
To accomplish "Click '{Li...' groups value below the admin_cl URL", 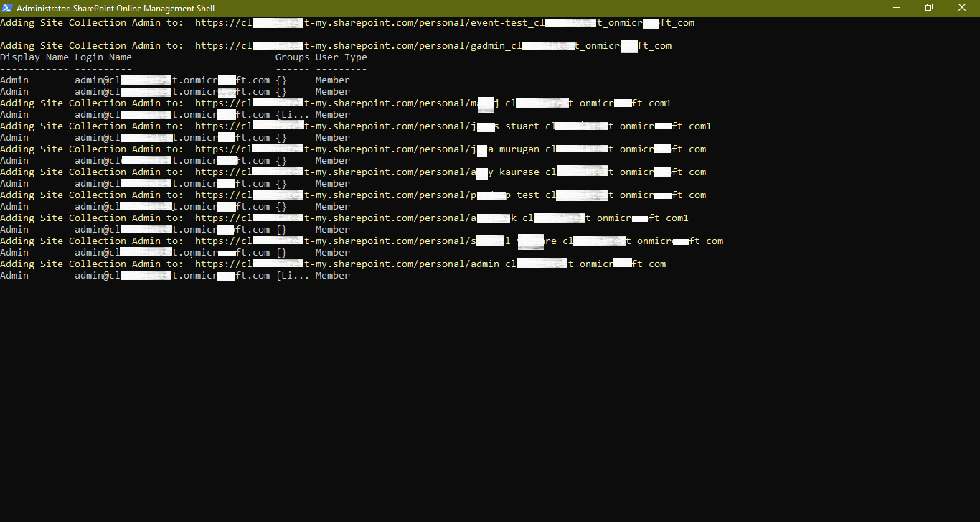I will [x=293, y=276].
